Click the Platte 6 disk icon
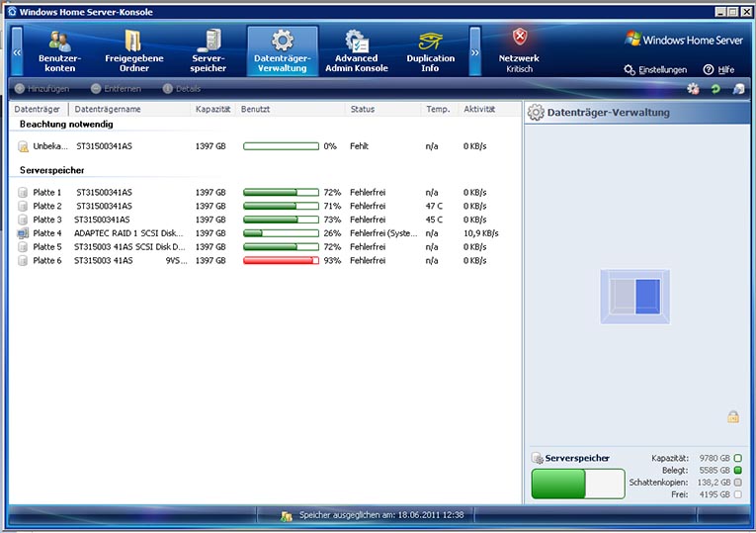 [x=23, y=260]
